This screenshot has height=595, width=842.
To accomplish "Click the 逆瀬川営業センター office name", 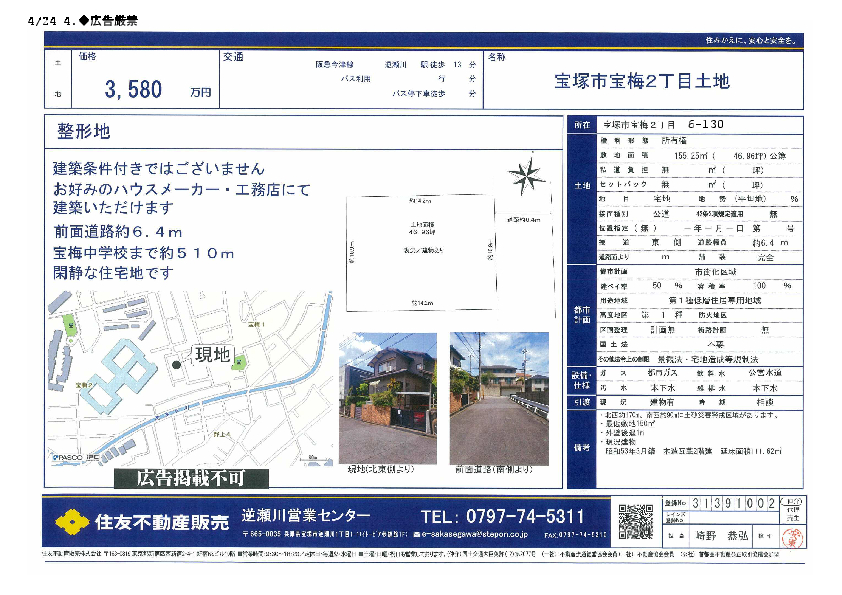I will (x=305, y=517).
